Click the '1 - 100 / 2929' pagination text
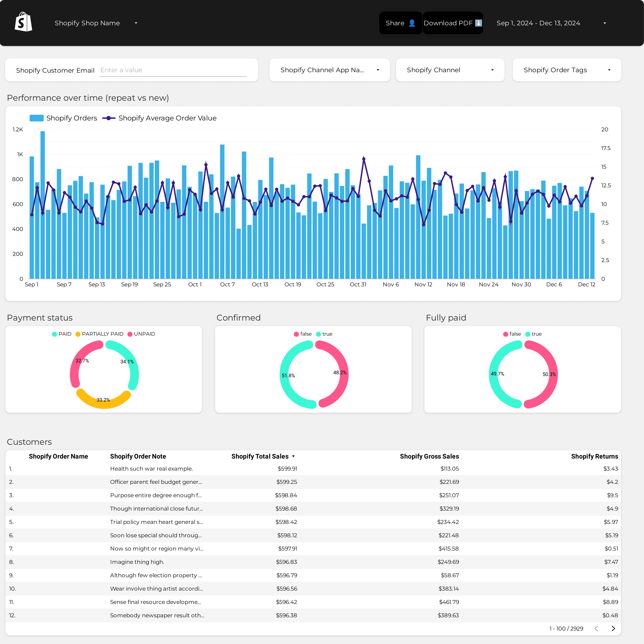The image size is (644, 644). coord(566,629)
